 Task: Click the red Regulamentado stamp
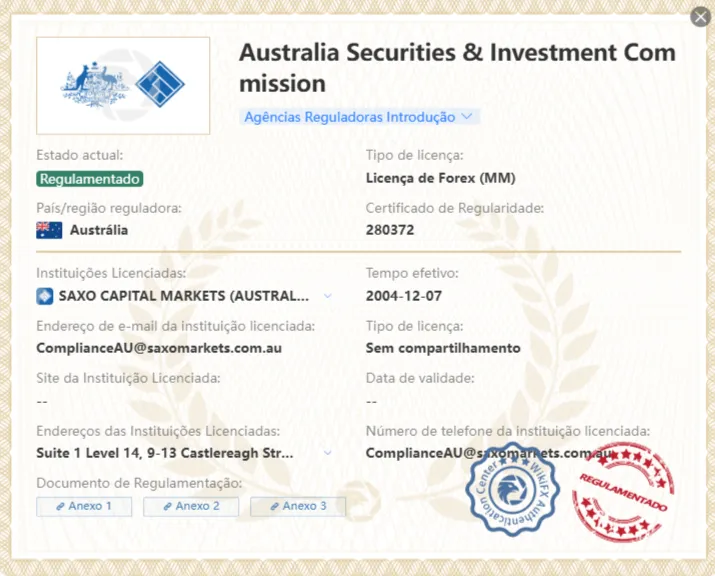(623, 492)
